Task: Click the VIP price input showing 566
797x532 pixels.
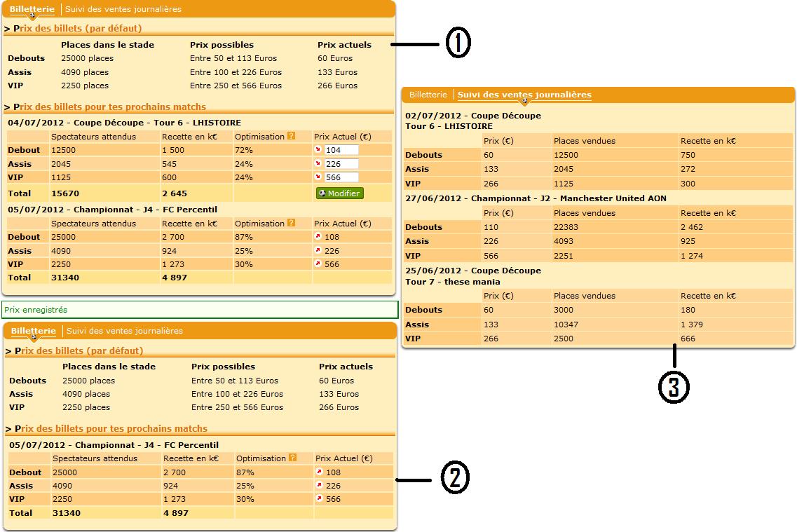Action: click(x=341, y=177)
